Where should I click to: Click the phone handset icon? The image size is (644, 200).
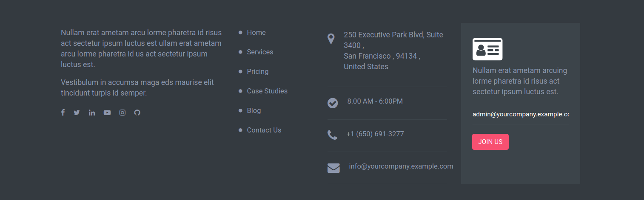pyautogui.click(x=332, y=135)
